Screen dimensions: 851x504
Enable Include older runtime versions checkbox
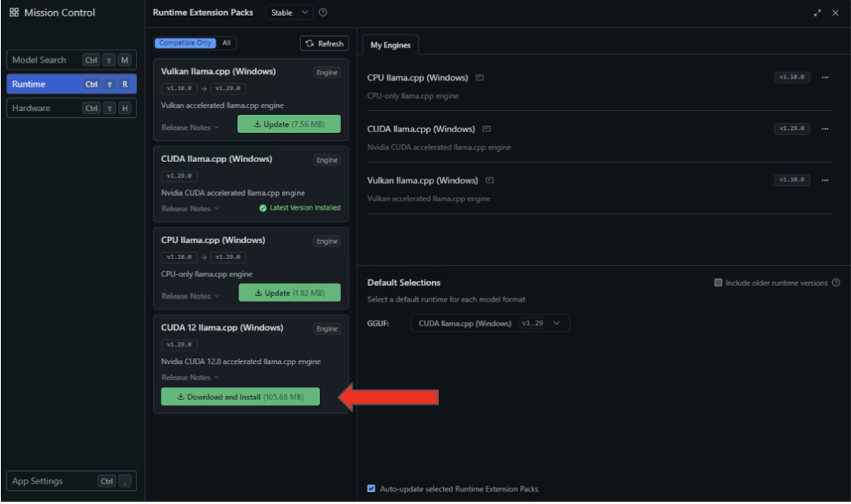click(718, 283)
